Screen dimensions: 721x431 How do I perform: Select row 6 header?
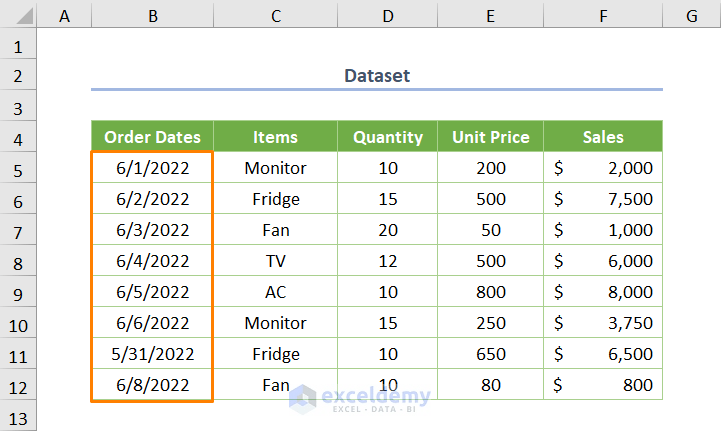pyautogui.click(x=18, y=198)
